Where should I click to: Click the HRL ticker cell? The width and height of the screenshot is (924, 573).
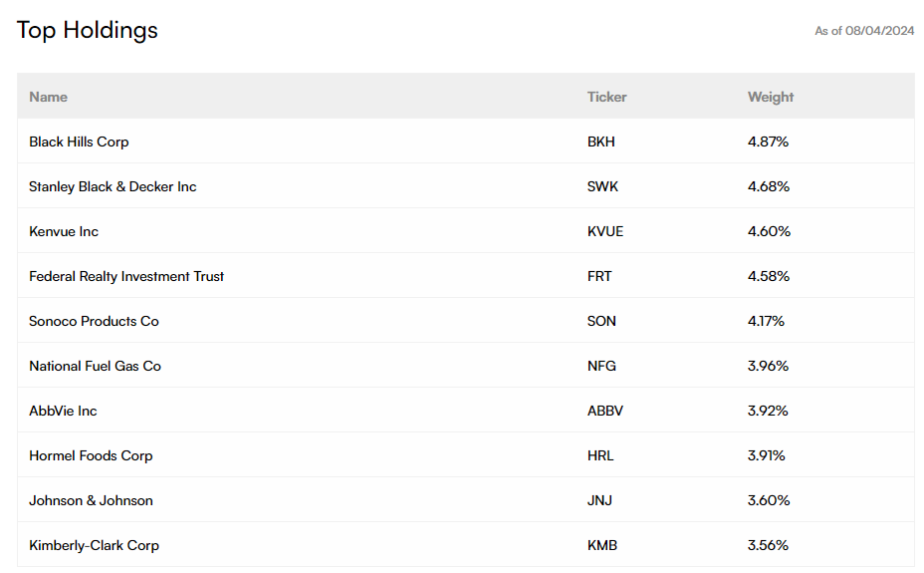point(600,455)
